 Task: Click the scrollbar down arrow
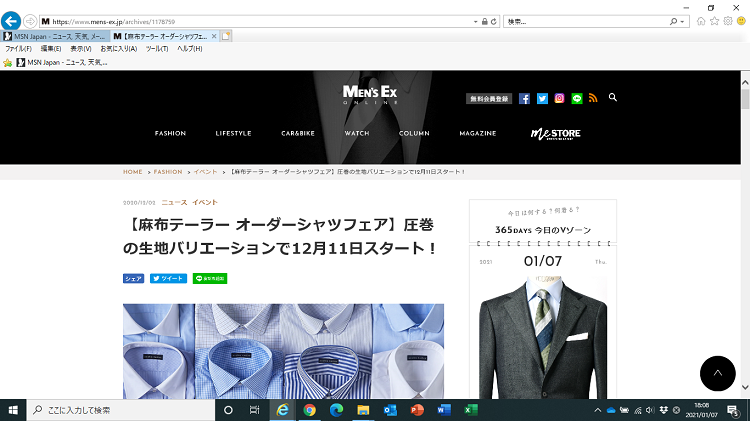pos(745,387)
